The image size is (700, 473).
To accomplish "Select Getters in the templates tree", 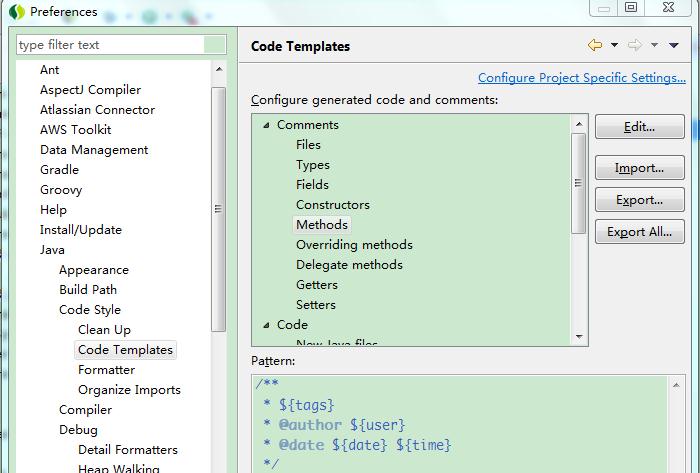I will pos(316,285).
